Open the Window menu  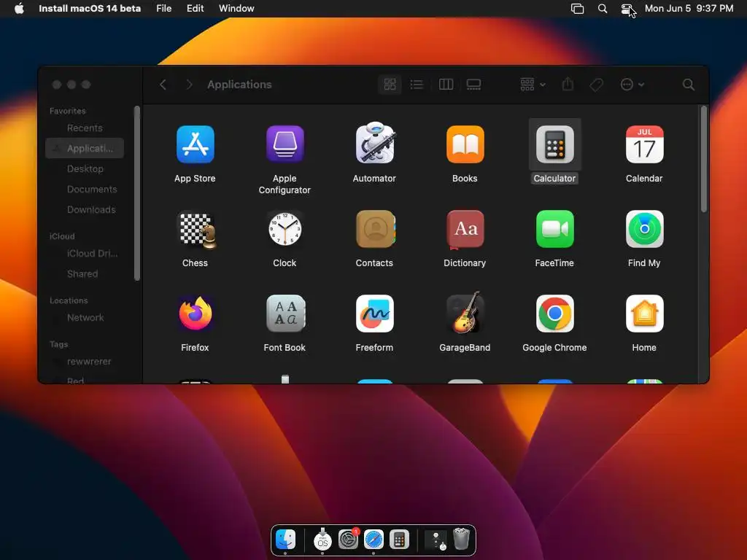click(236, 8)
